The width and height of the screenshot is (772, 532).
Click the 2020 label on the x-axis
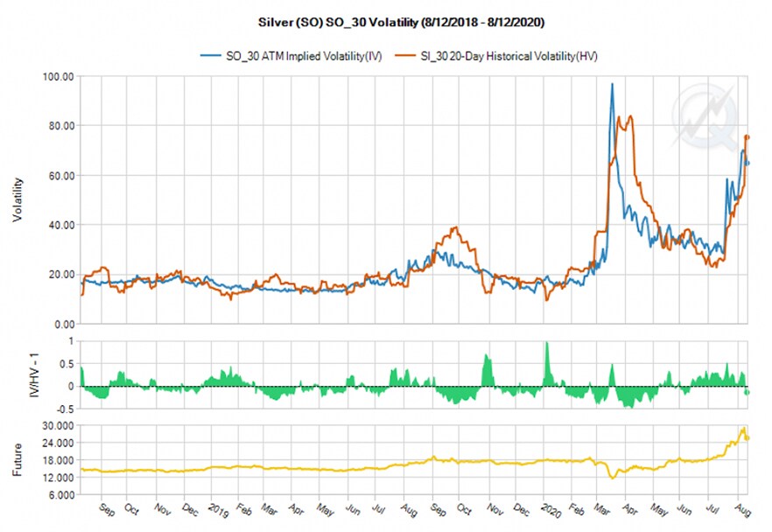549,511
